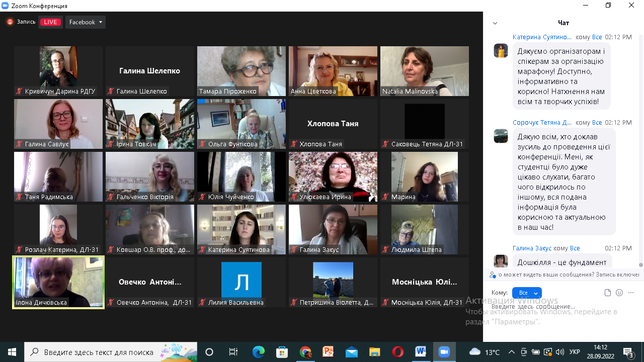Open the Facebook live stream dropdown

coord(85,22)
